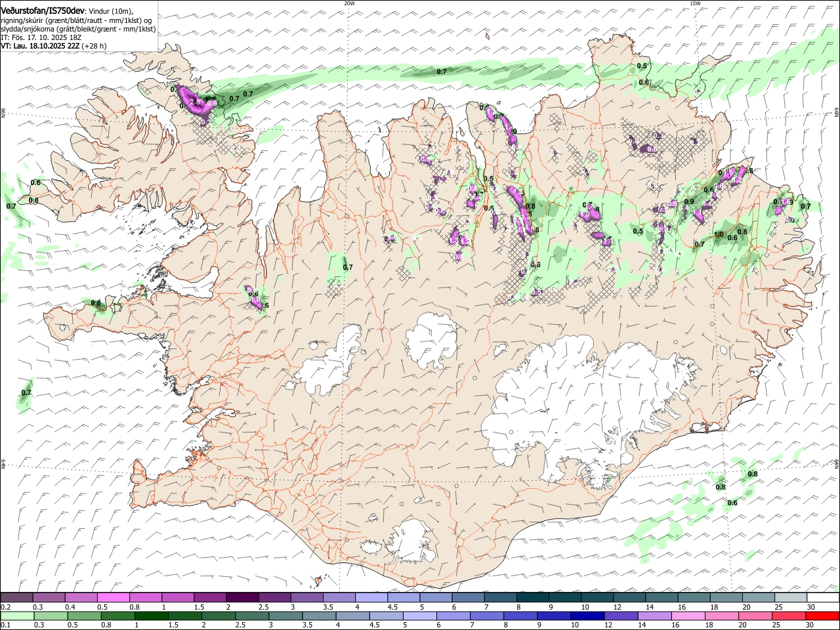The width and height of the screenshot is (840, 630).
Task: Pick the deep blue 10 swatch in lower legend
Action: (588, 616)
